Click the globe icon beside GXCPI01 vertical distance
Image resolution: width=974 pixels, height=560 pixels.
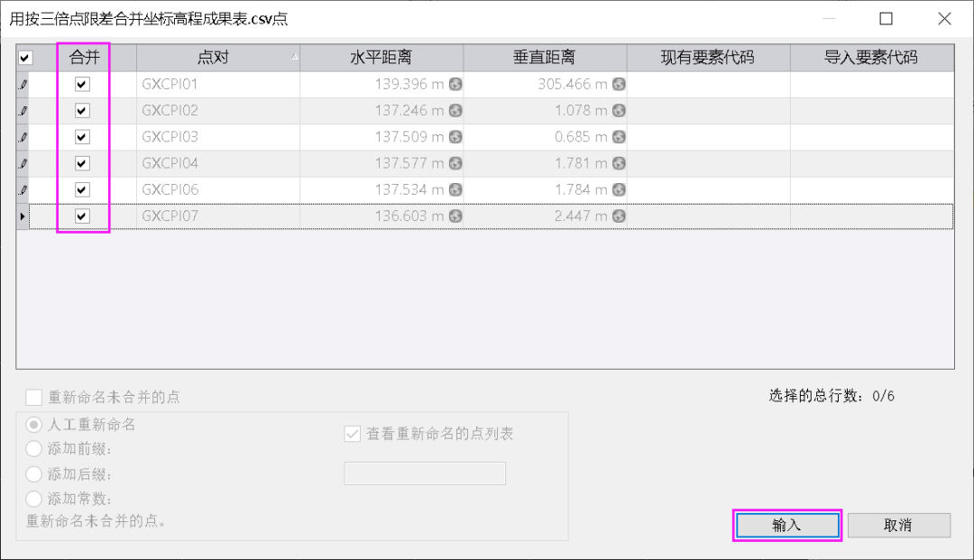(x=619, y=84)
